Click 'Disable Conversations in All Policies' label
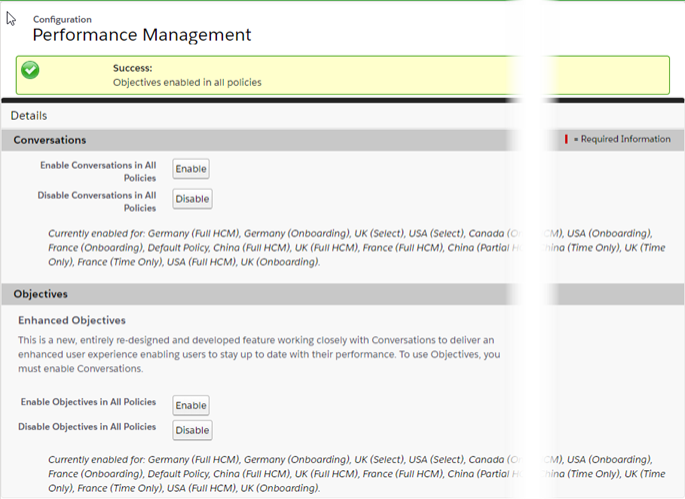685x499 pixels. click(97, 201)
